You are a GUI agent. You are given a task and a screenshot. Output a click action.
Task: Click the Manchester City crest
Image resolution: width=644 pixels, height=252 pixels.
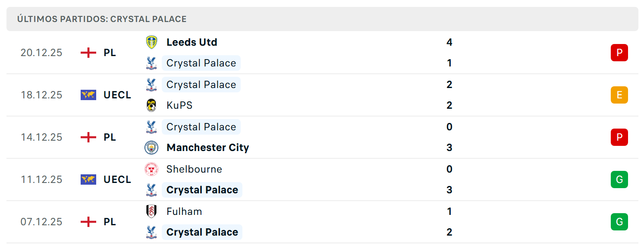151,148
